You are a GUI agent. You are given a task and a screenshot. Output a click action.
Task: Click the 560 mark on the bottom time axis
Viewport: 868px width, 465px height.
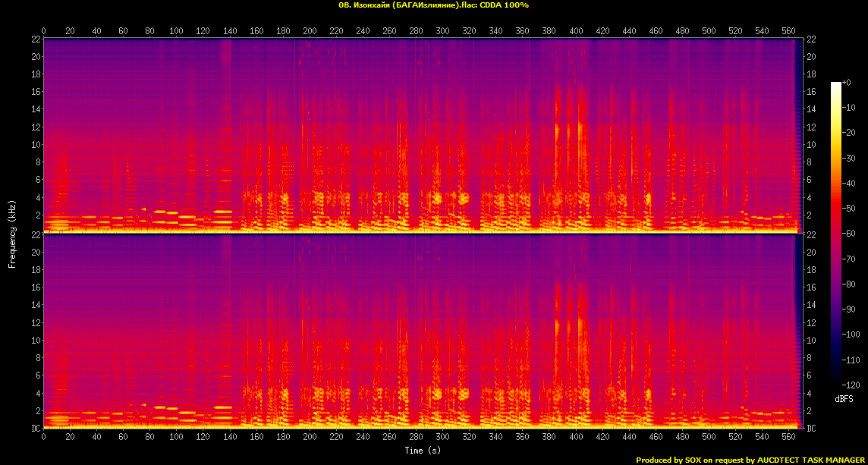click(788, 438)
